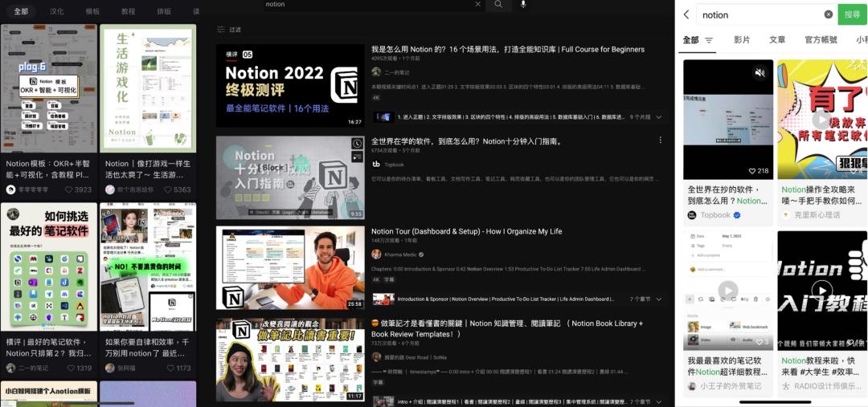
Task: Open author avatar 吹个泡泡给你
Action: click(109, 189)
